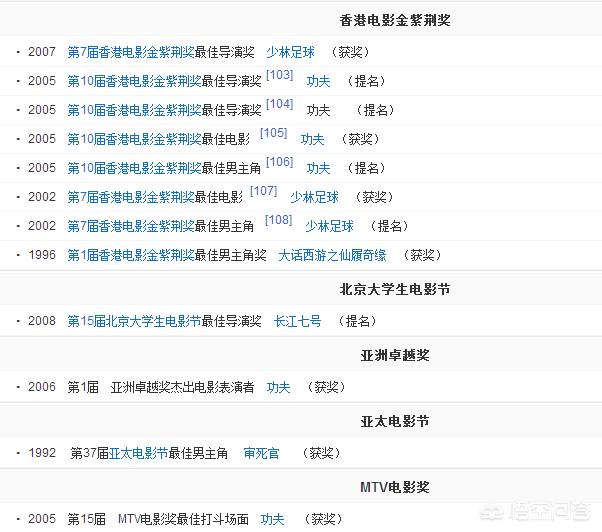
Task: Open 大话西游之仙履奇缘 film link
Action: coord(332,255)
